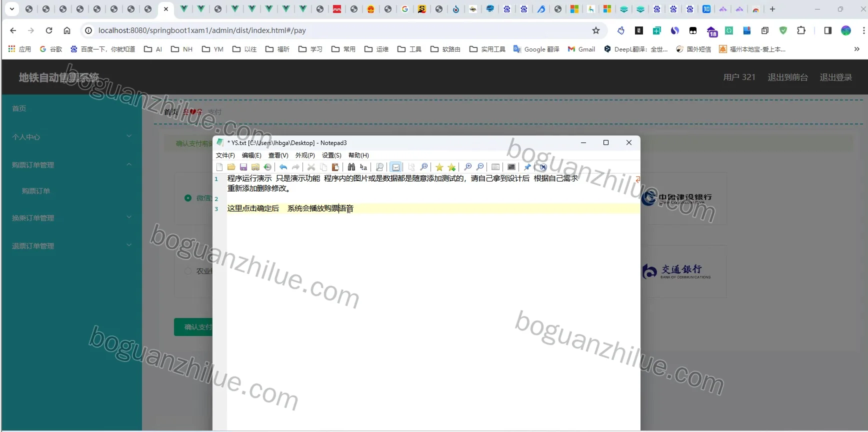The height and width of the screenshot is (432, 868).
Task: Click the browser address bar URL
Action: coord(202,30)
